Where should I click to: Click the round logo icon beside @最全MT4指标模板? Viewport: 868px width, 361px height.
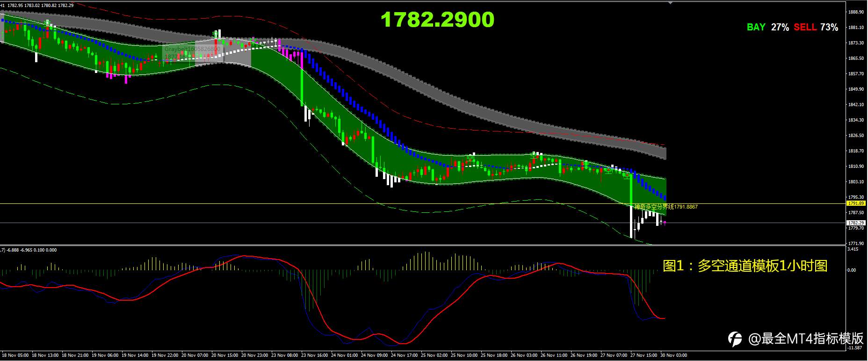[736, 339]
